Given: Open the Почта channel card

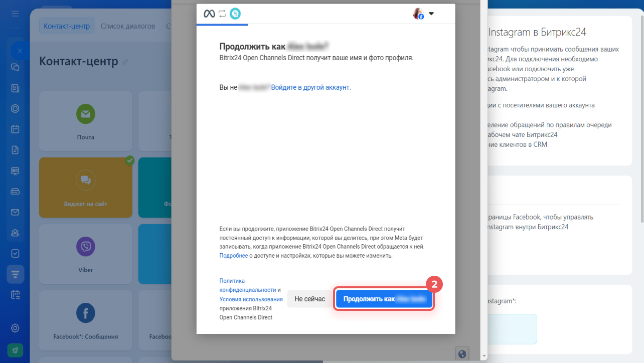Looking at the screenshot, I should pyautogui.click(x=86, y=121).
